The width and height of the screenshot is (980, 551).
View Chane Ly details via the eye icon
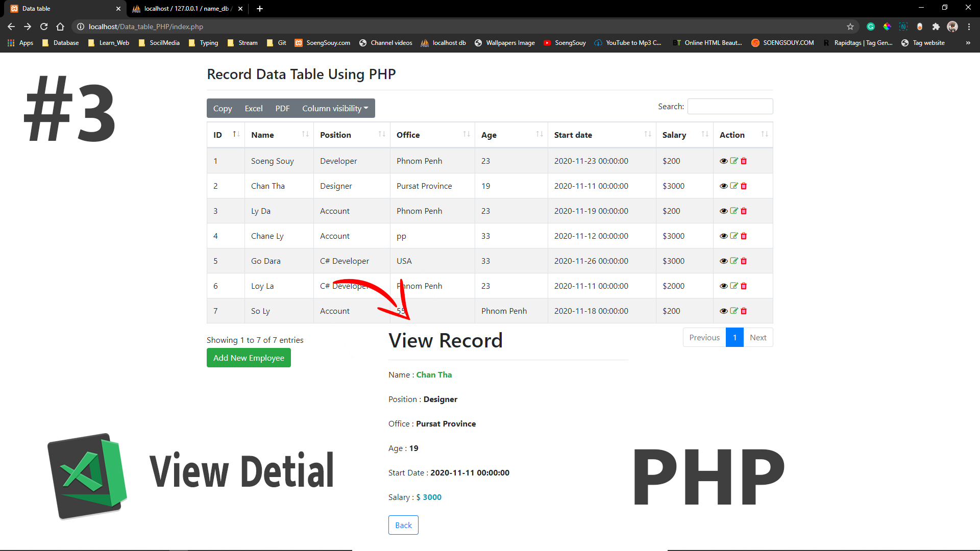[x=723, y=236]
